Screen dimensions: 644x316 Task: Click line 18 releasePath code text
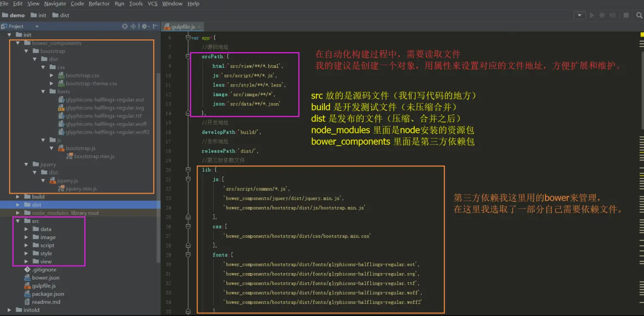230,151
